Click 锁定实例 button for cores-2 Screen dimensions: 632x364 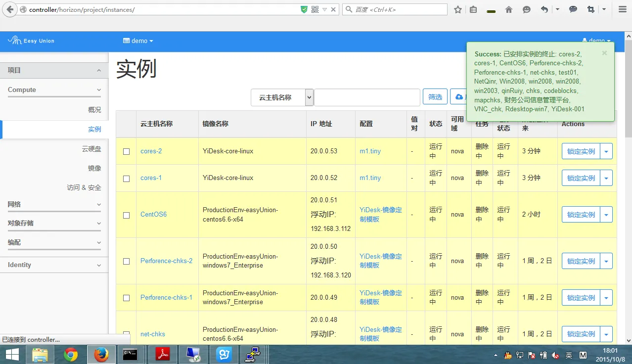coord(581,151)
